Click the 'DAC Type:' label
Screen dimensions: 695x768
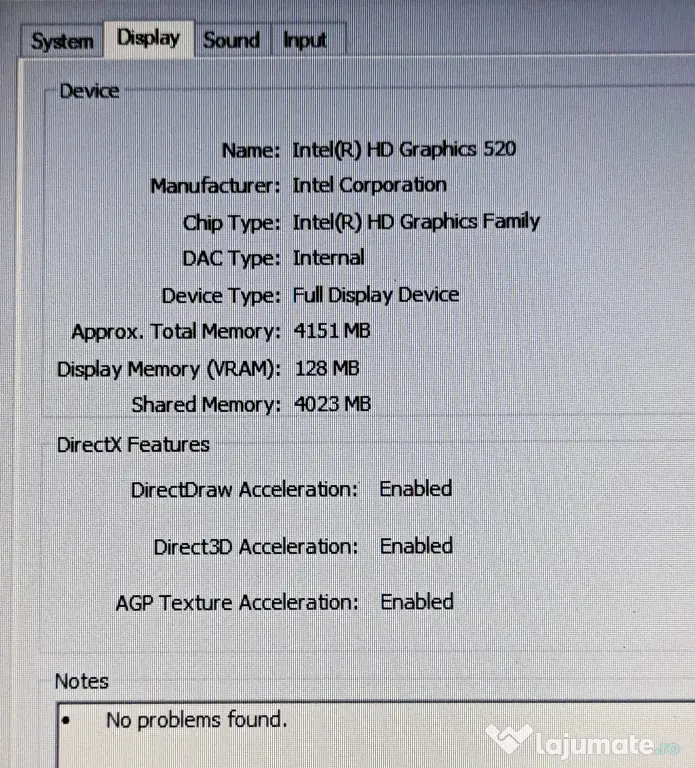pyautogui.click(x=231, y=259)
